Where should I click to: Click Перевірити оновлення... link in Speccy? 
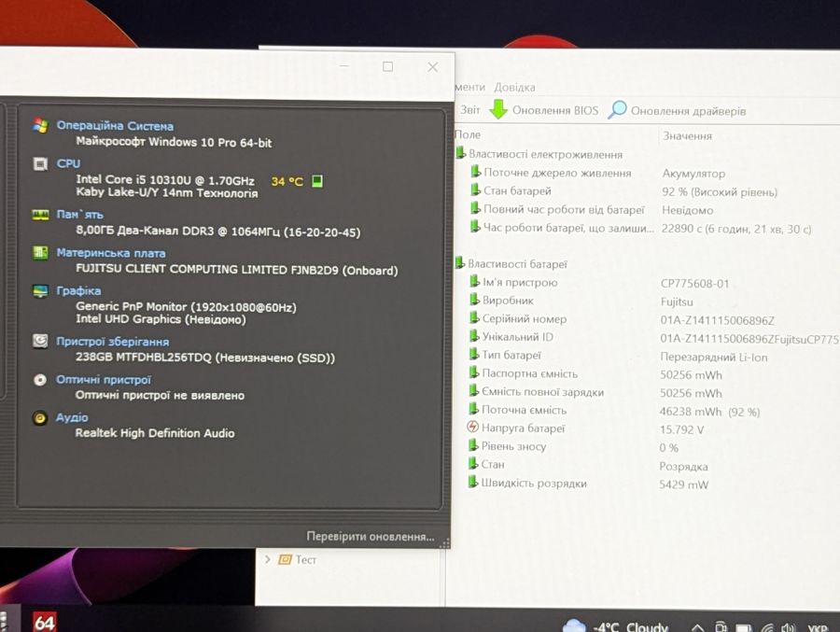pos(371,536)
